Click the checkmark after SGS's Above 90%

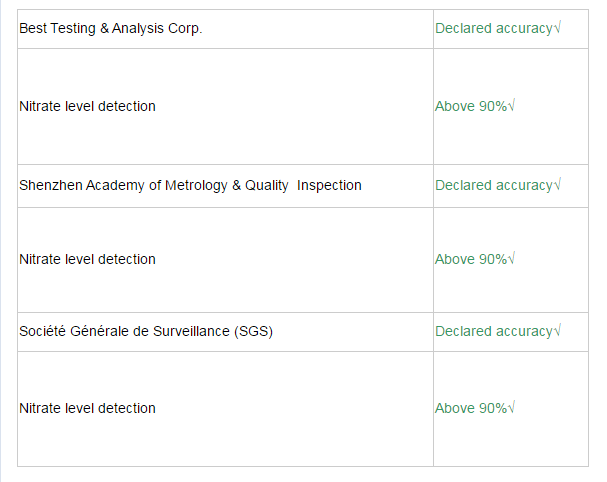511,408
